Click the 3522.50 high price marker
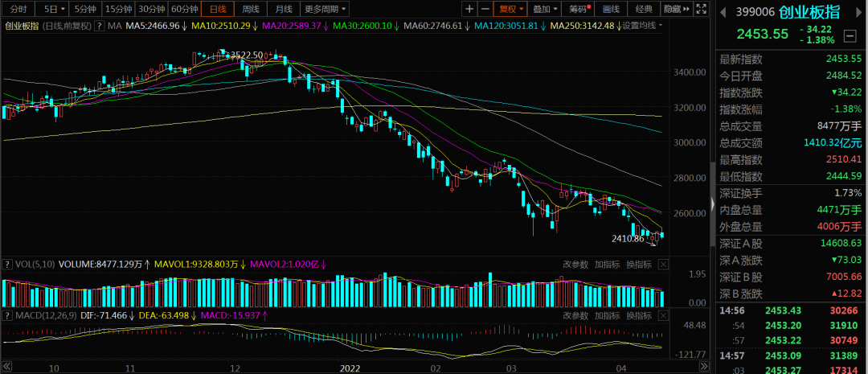The width and height of the screenshot is (868, 374). pyautogui.click(x=246, y=55)
